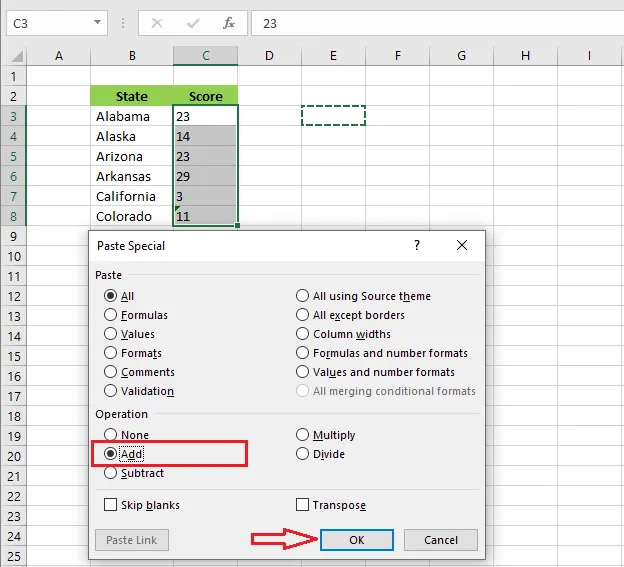The height and width of the screenshot is (567, 624).
Task: Click the Insert Function fx icon
Action: (x=228, y=23)
